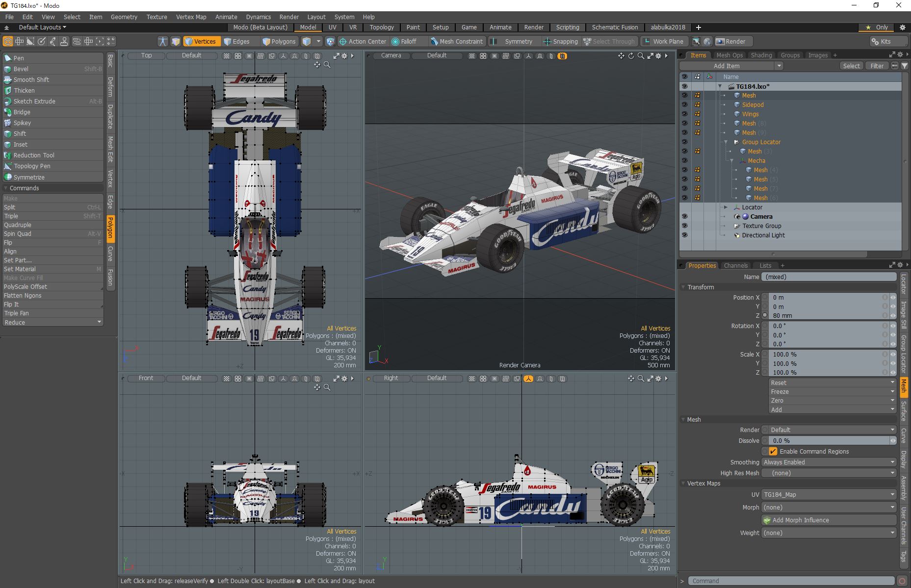Image resolution: width=911 pixels, height=588 pixels.
Task: Adjust the Dissolve percentage slider
Action: coord(829,440)
